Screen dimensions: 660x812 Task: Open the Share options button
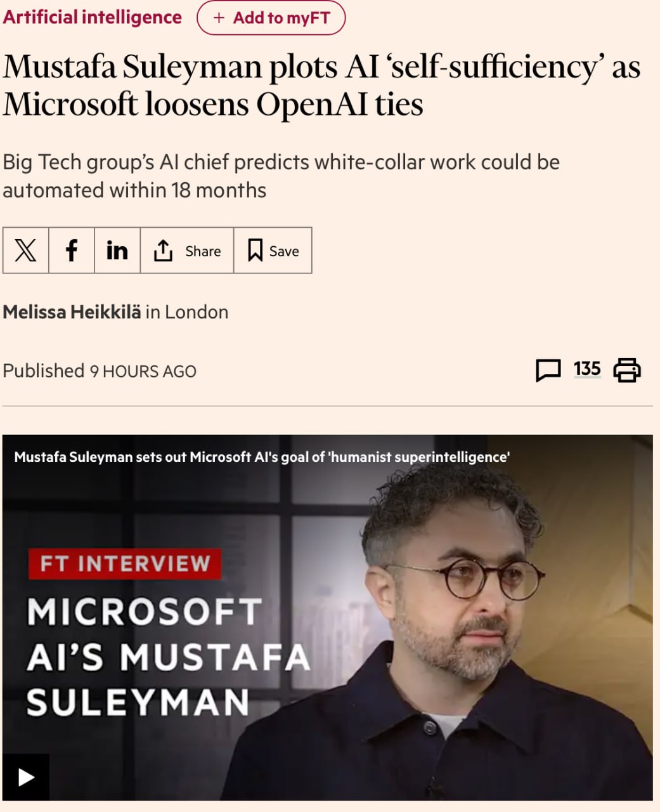click(187, 251)
